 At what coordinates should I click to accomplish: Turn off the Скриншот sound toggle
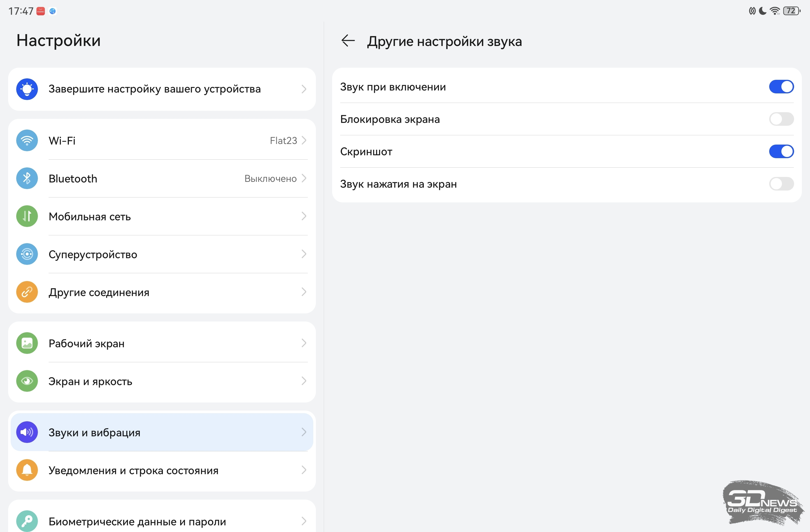[781, 152]
